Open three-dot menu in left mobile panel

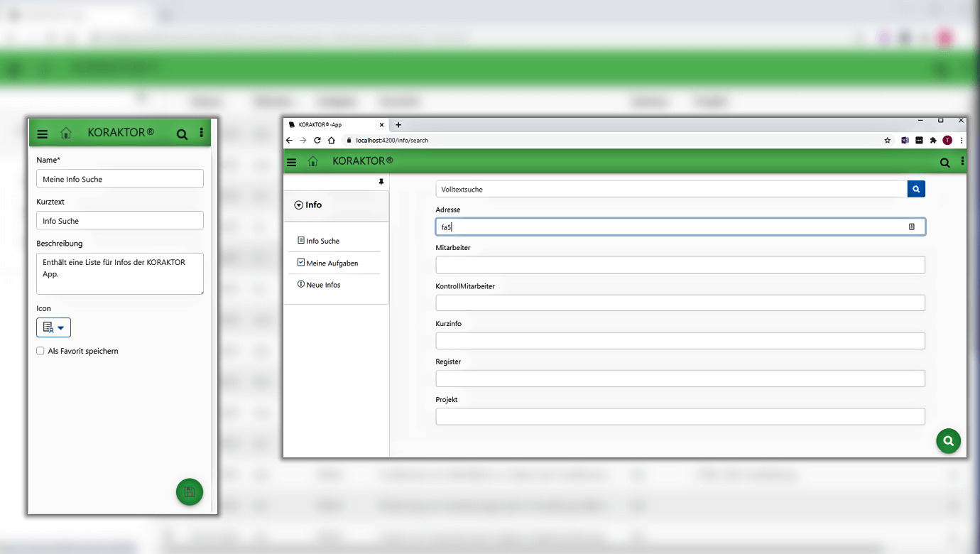point(202,133)
